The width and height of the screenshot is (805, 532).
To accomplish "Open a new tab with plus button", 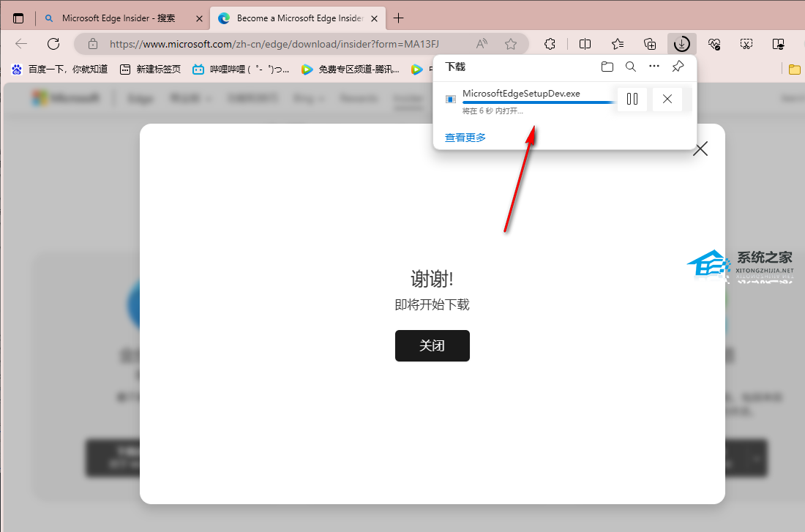I will [x=398, y=18].
